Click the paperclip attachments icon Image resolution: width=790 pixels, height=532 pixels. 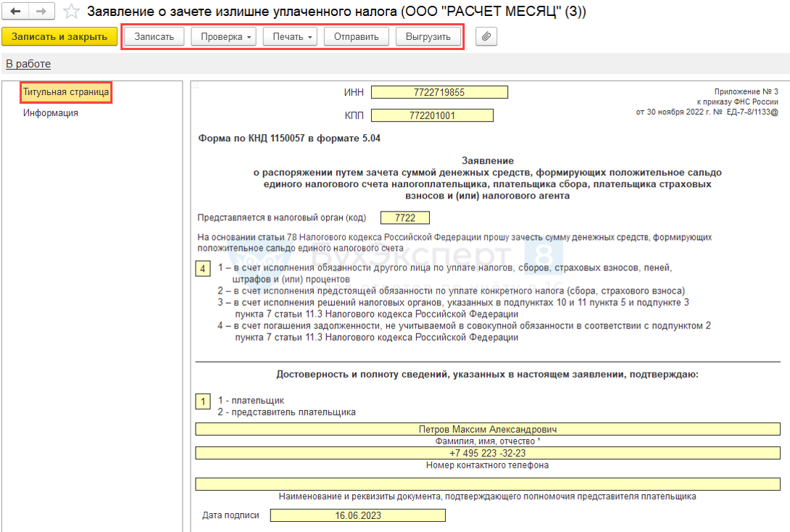coord(486,36)
